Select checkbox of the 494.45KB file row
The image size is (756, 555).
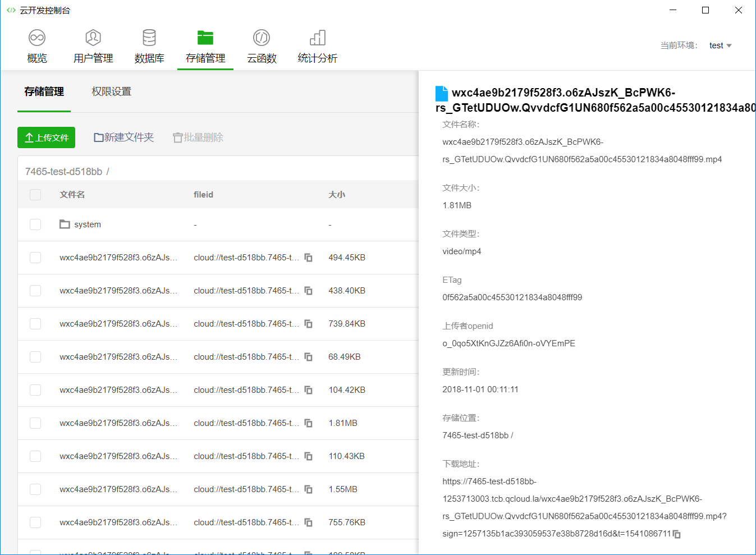click(35, 258)
